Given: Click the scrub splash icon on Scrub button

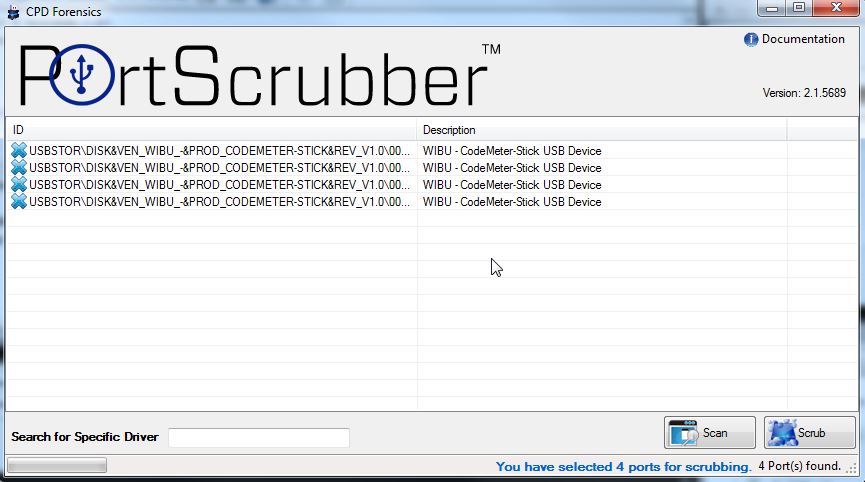Looking at the screenshot, I should [782, 433].
